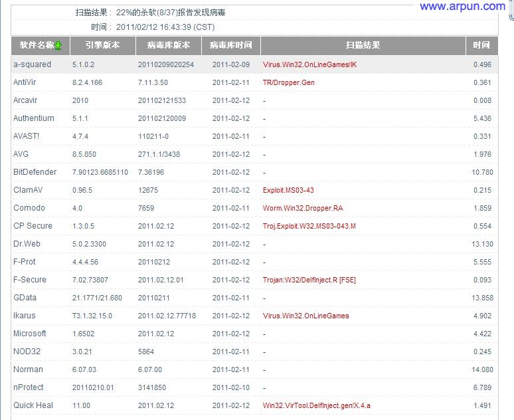Select the Comodo software name
Screen dimensions: 514x420
click(29, 208)
